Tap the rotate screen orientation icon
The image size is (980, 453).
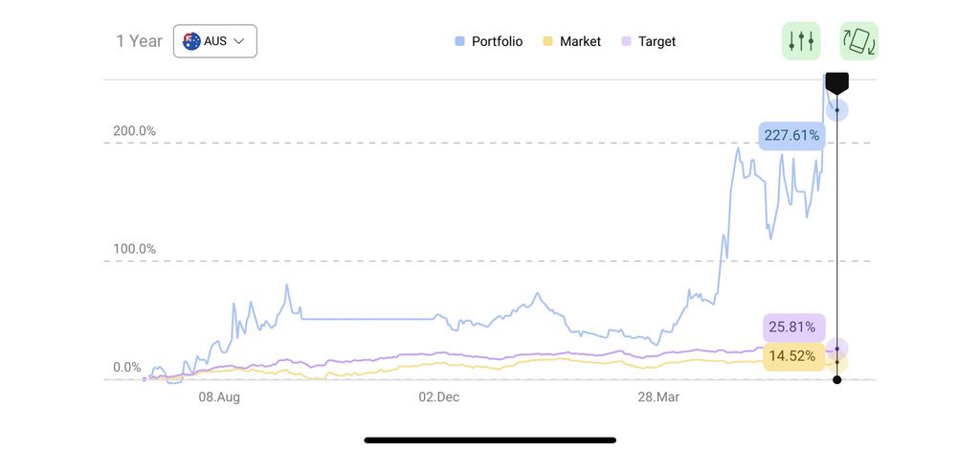(858, 41)
